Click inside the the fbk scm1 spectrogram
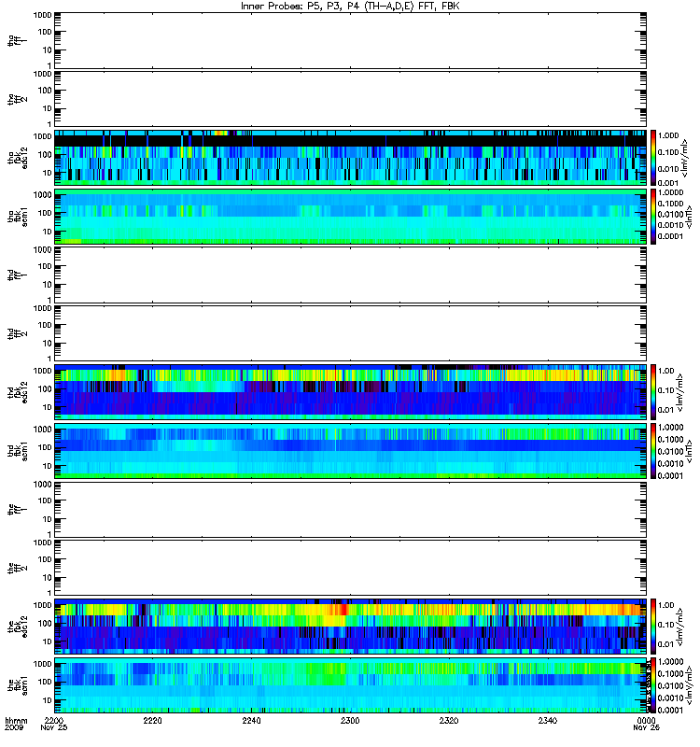 (x=351, y=685)
